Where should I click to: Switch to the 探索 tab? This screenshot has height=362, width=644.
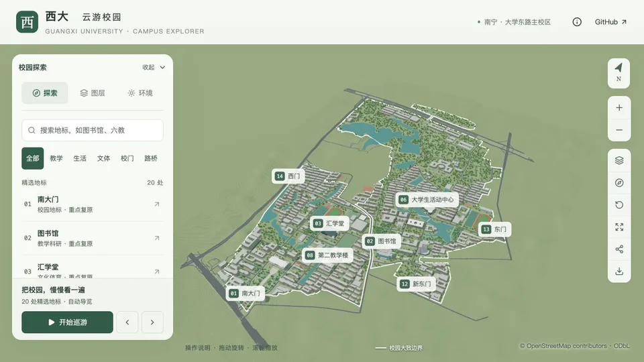(45, 93)
